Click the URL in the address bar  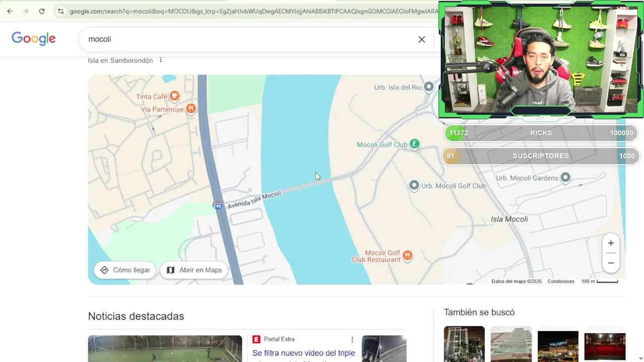point(254,11)
